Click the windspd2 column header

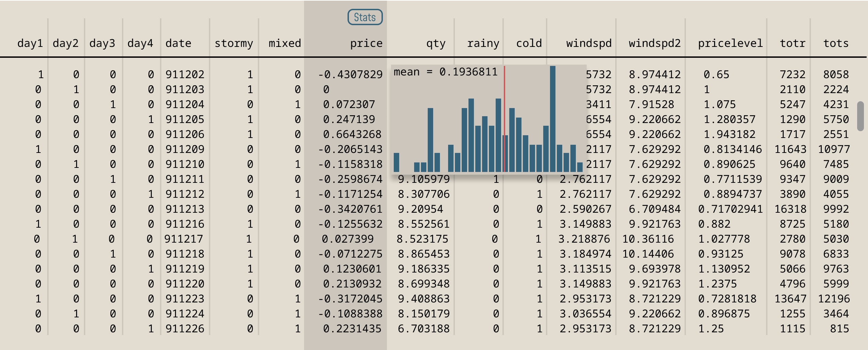click(654, 43)
